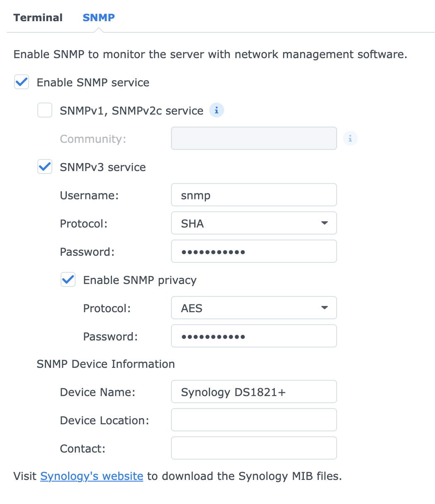Click the SNMPv3 service label text
Viewport: 435px width, 504px height.
coord(103,167)
